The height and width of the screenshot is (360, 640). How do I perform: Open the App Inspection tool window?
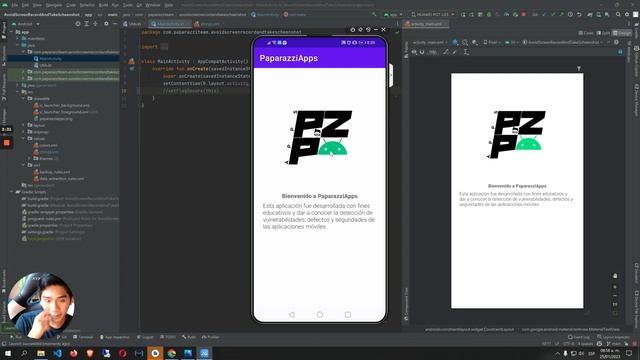tap(114, 337)
